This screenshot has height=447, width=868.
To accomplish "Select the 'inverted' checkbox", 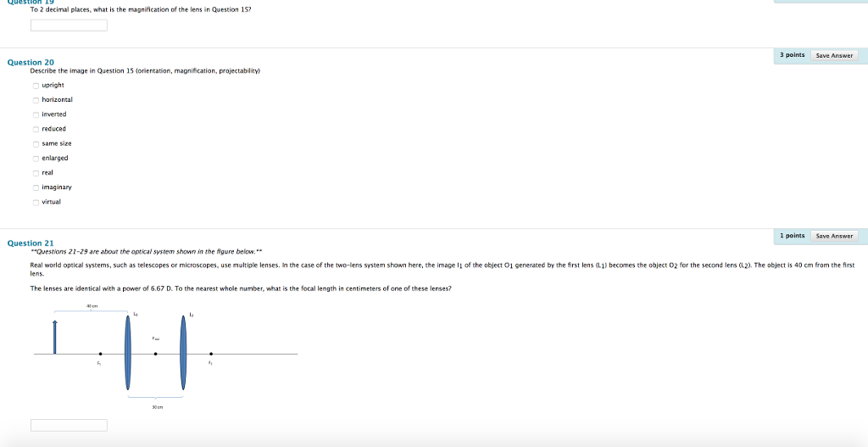I will (36, 114).
